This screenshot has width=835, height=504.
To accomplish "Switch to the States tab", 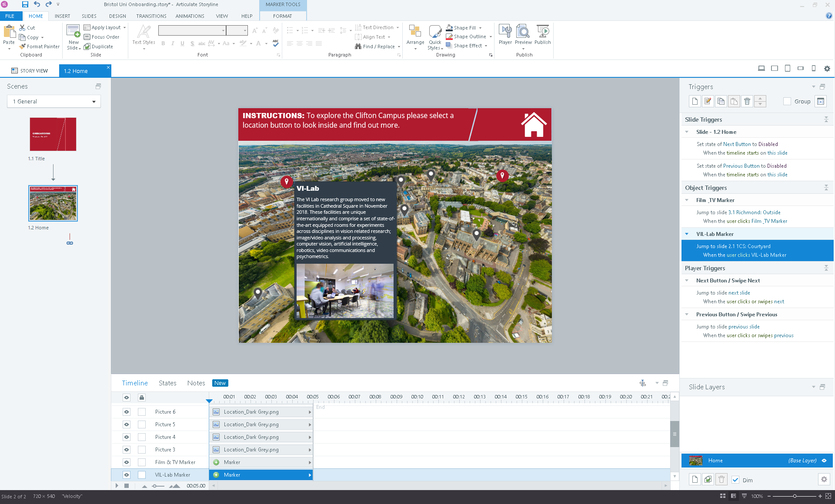I will tap(167, 383).
